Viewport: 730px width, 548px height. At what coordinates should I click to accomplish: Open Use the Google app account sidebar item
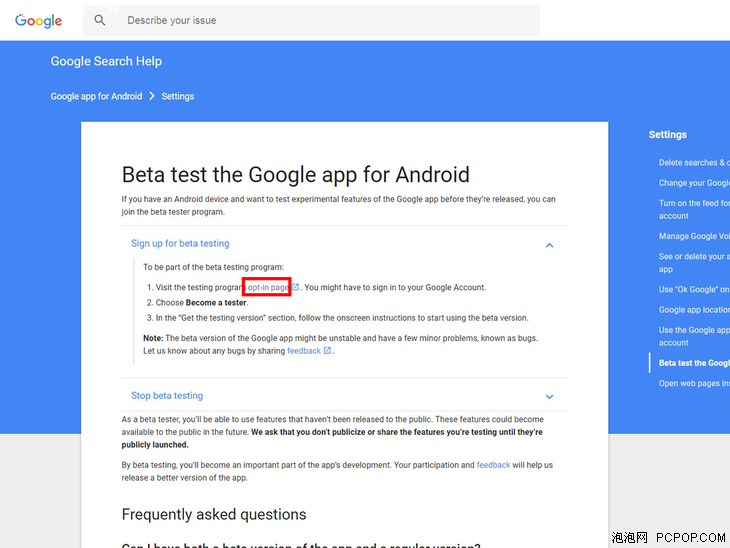pyautogui.click(x=694, y=336)
